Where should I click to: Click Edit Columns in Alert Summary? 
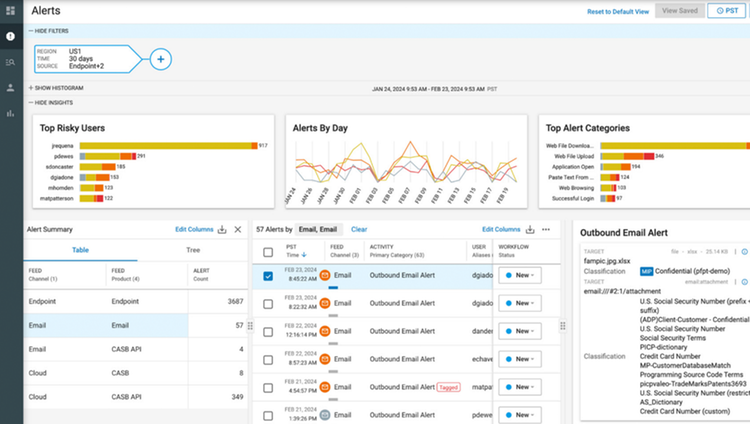(x=194, y=230)
